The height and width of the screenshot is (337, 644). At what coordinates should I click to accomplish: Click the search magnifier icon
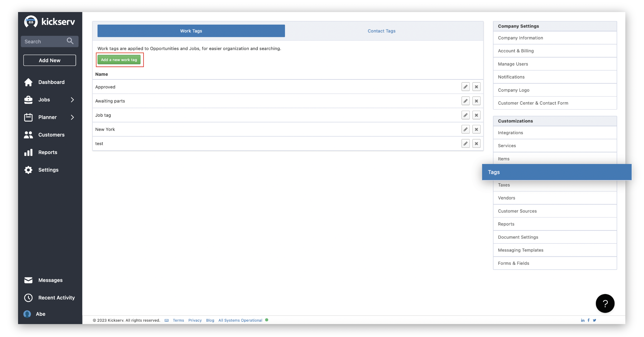[x=70, y=41]
